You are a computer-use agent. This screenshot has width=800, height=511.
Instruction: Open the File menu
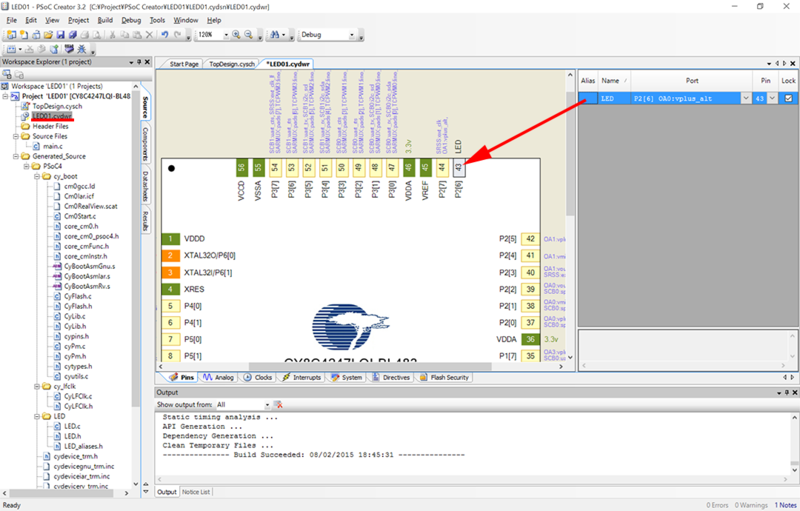(12, 20)
